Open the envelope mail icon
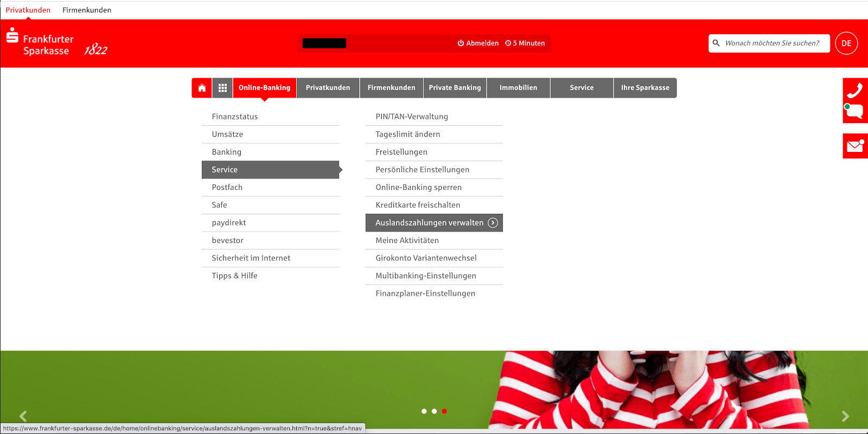 coord(855,146)
